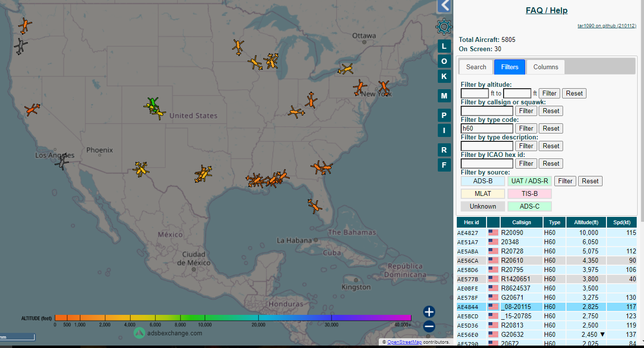Image resolution: width=644 pixels, height=348 pixels.
Task: Reset the source filter
Action: coord(590,181)
